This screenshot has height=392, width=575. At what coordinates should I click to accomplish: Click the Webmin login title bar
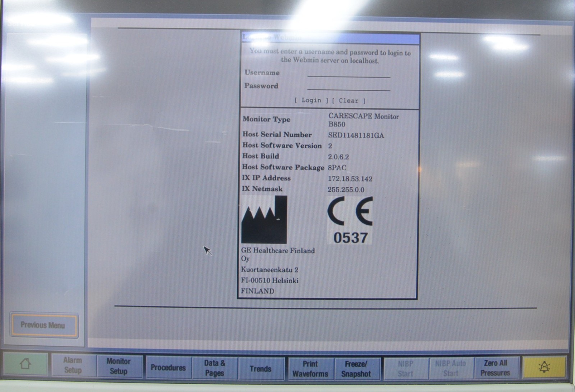[x=330, y=38]
